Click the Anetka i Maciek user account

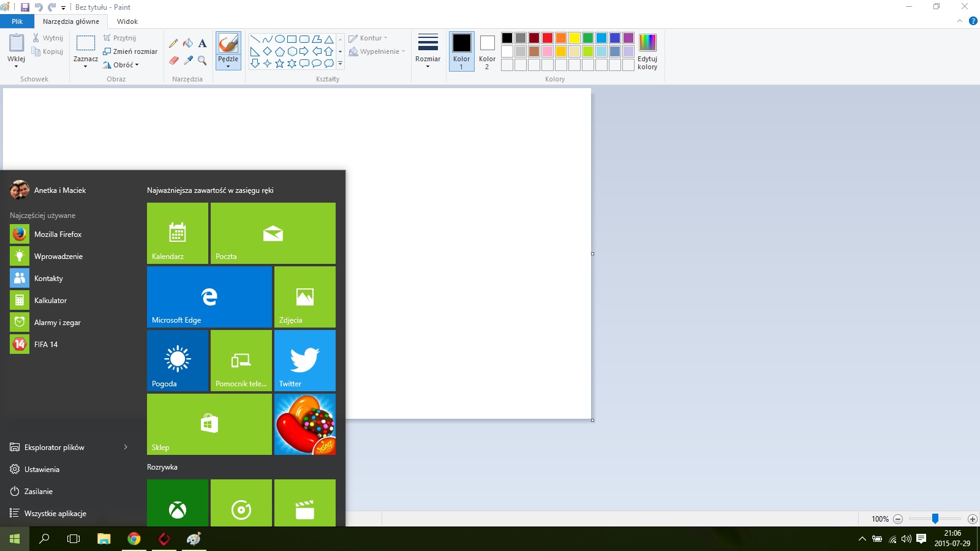[48, 190]
